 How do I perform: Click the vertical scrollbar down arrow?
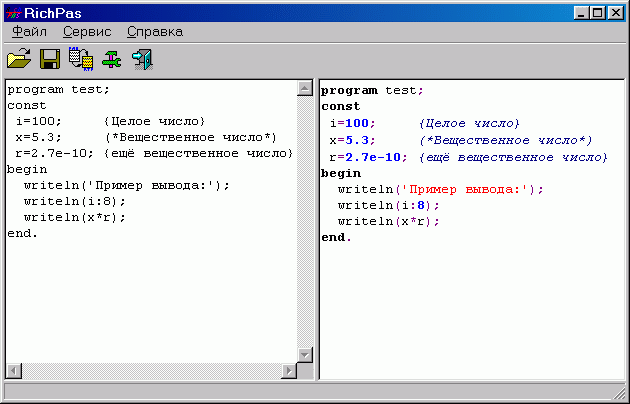pos(305,355)
